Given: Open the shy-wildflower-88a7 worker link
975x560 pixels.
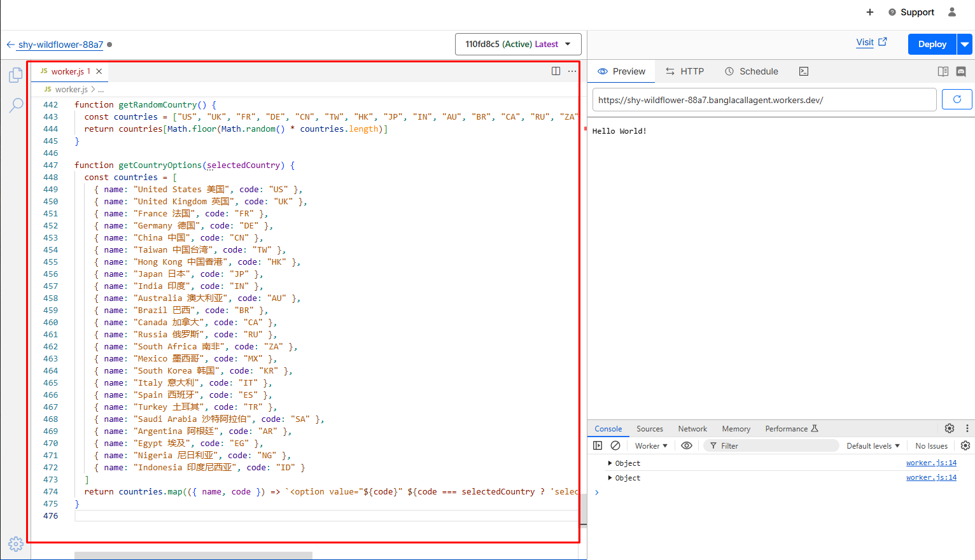Looking at the screenshot, I should (x=60, y=45).
